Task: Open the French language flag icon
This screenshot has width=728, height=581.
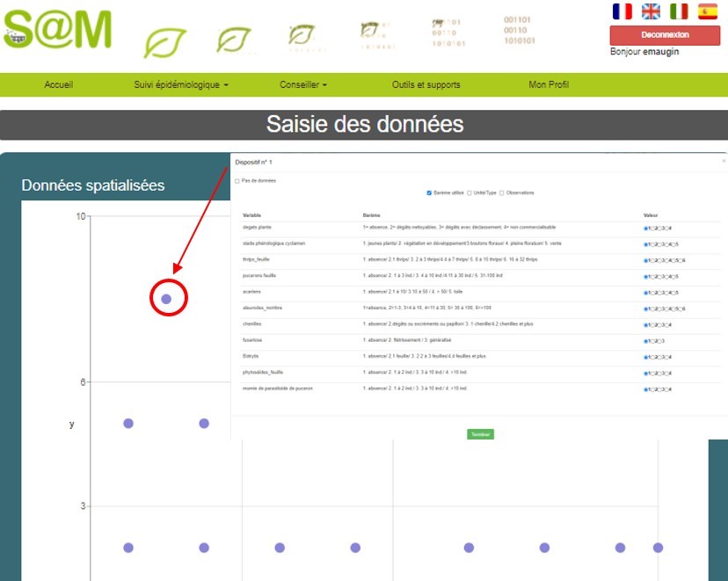Action: 624,11
